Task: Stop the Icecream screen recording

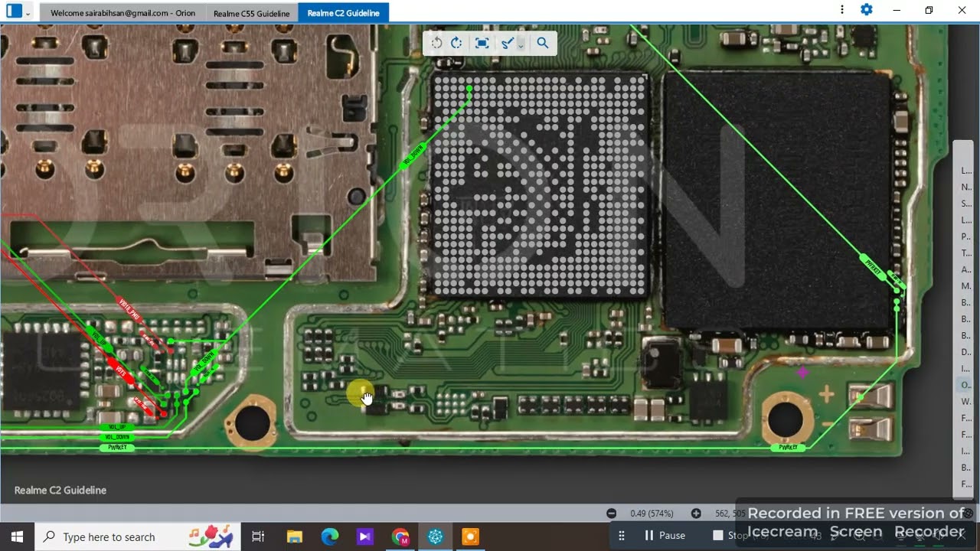Action: (729, 536)
